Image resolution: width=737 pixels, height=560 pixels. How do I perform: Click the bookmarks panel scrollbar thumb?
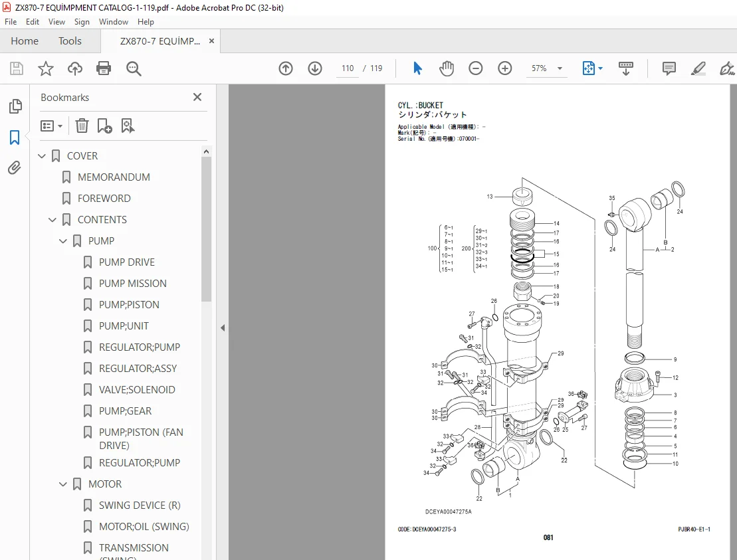point(206,229)
